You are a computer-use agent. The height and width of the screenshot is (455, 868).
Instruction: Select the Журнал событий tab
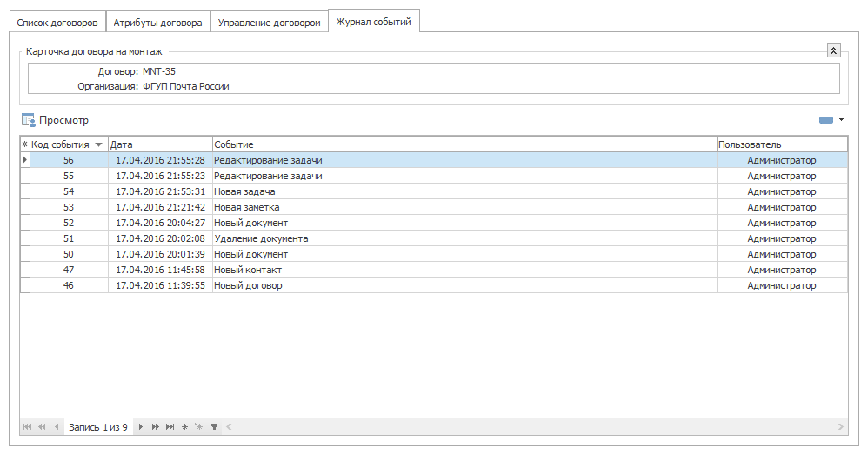pos(374,22)
